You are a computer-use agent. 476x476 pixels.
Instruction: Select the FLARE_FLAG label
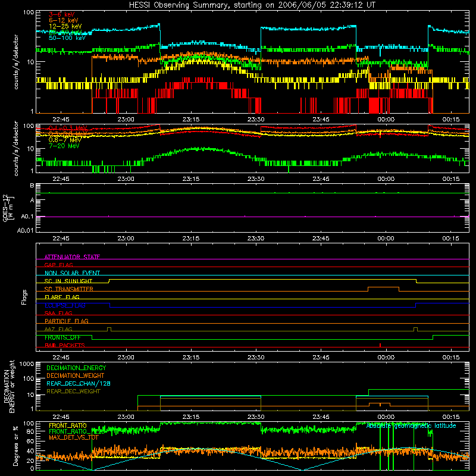coord(62,297)
